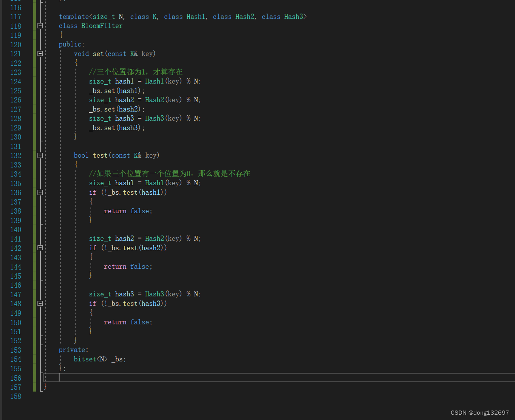Click return false on line 144

point(128,267)
